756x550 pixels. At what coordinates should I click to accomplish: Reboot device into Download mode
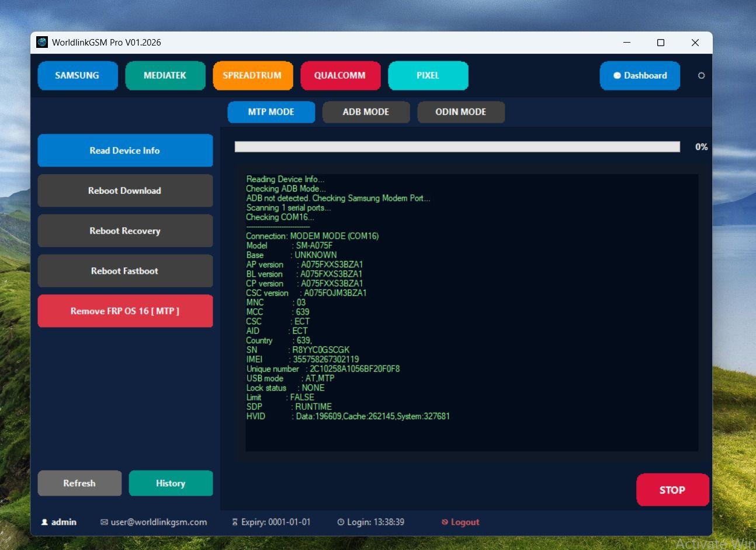(125, 190)
